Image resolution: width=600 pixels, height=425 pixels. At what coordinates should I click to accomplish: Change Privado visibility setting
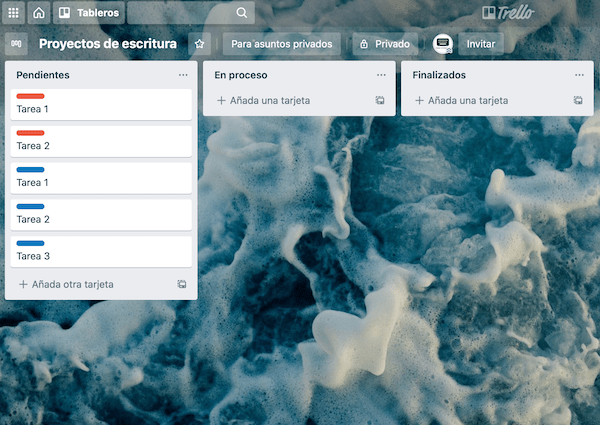coord(385,44)
